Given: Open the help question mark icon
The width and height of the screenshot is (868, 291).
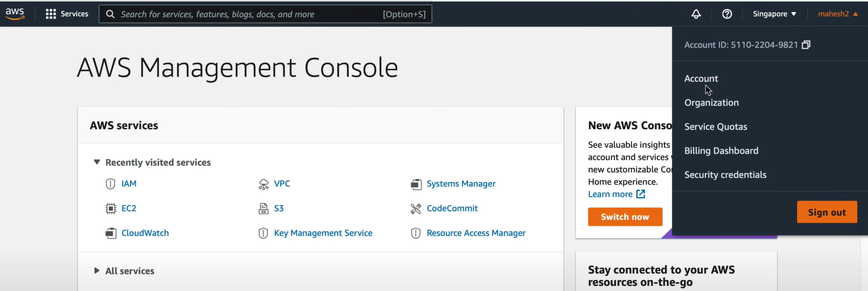Looking at the screenshot, I should click(x=727, y=14).
